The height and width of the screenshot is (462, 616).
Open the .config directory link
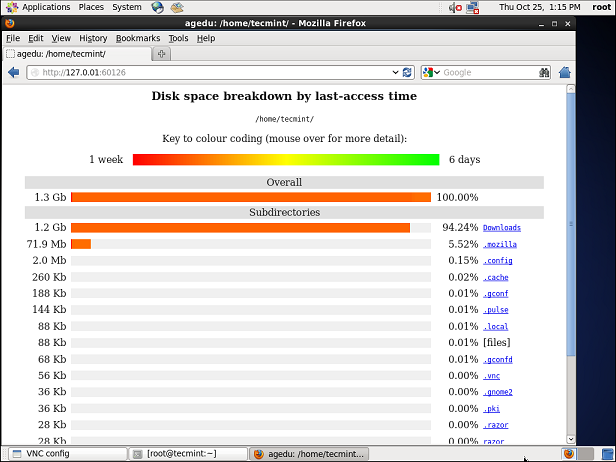coord(497,261)
